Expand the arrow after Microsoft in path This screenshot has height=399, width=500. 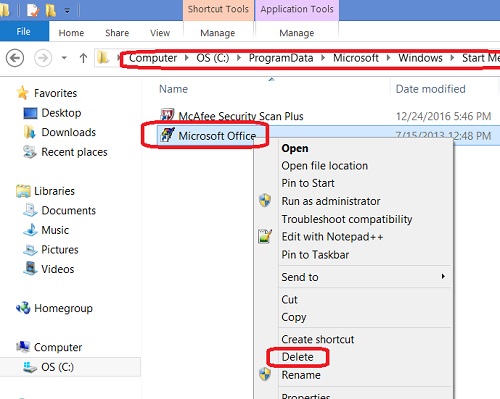click(x=388, y=58)
